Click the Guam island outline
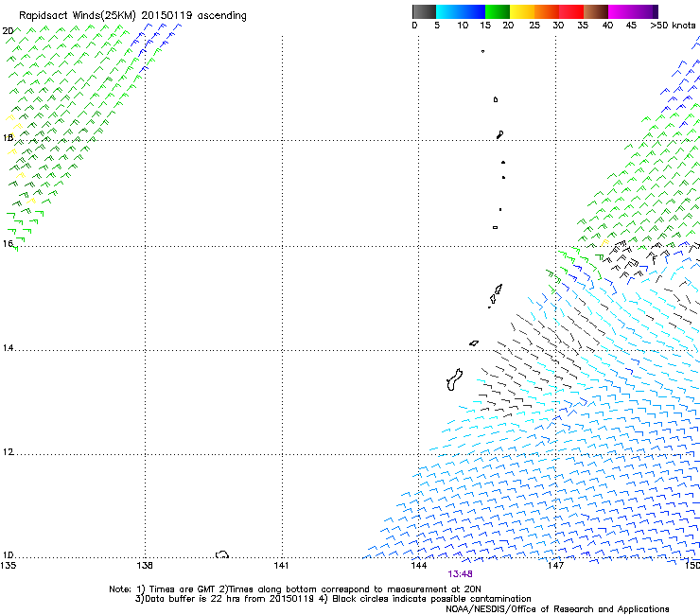700x615 pixels. click(x=454, y=379)
